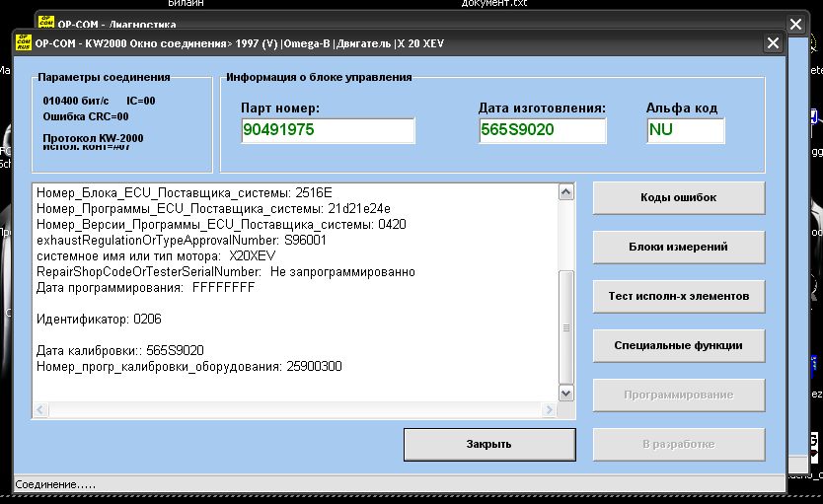Click the info list scroll down arrow
This screenshot has width=823, height=504.
[x=565, y=394]
